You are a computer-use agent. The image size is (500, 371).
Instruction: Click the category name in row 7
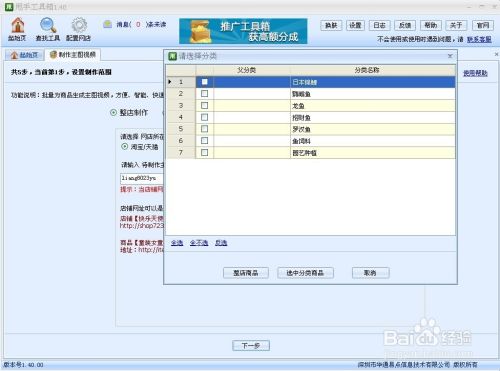click(373, 153)
